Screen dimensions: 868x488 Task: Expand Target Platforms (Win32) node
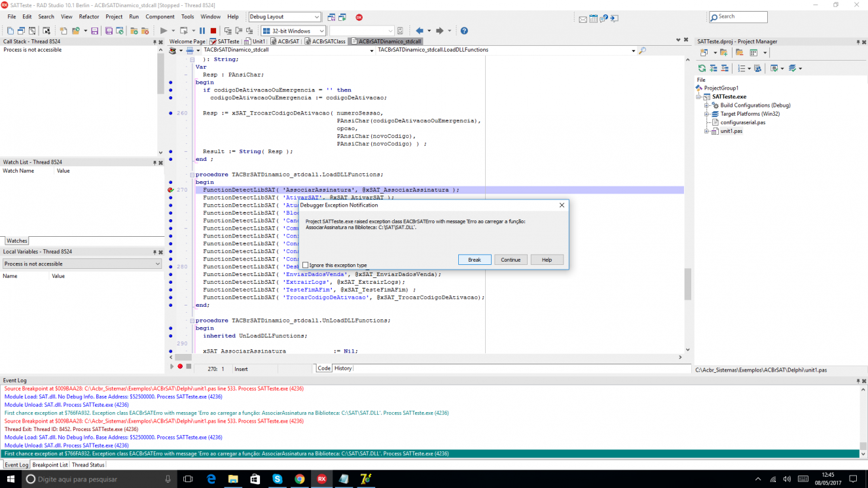tap(707, 114)
